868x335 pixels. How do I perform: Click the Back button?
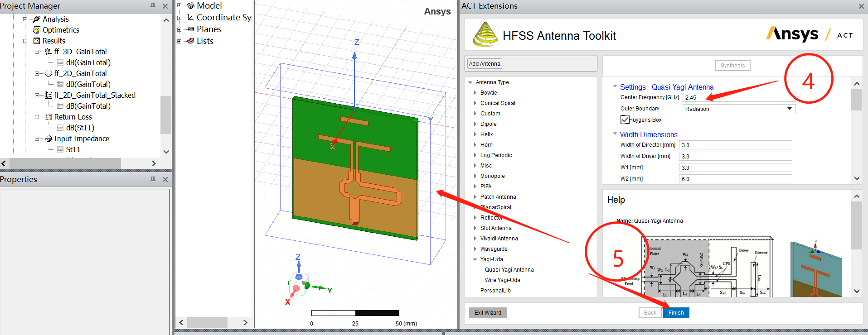pos(650,313)
